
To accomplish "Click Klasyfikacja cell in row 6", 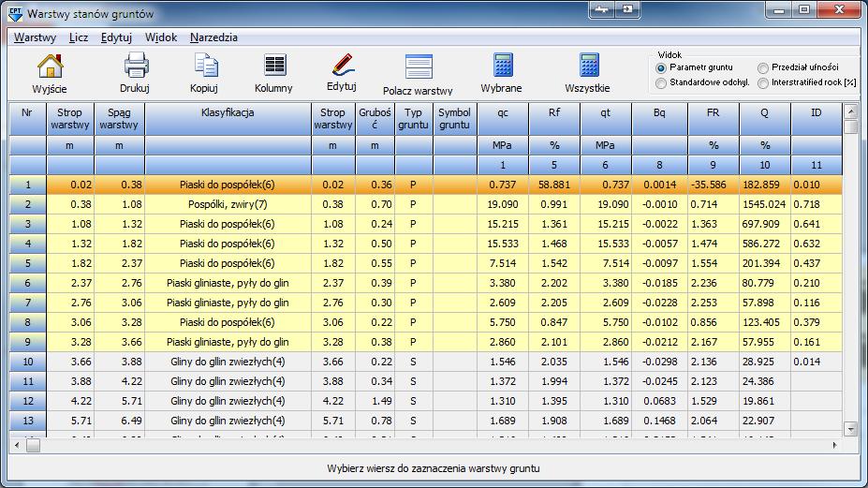I will pyautogui.click(x=228, y=283).
